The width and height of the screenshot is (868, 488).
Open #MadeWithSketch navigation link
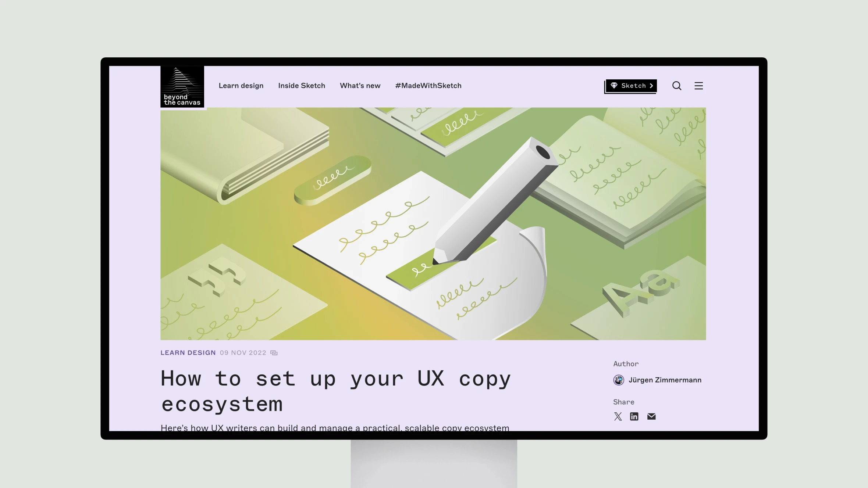tap(428, 85)
